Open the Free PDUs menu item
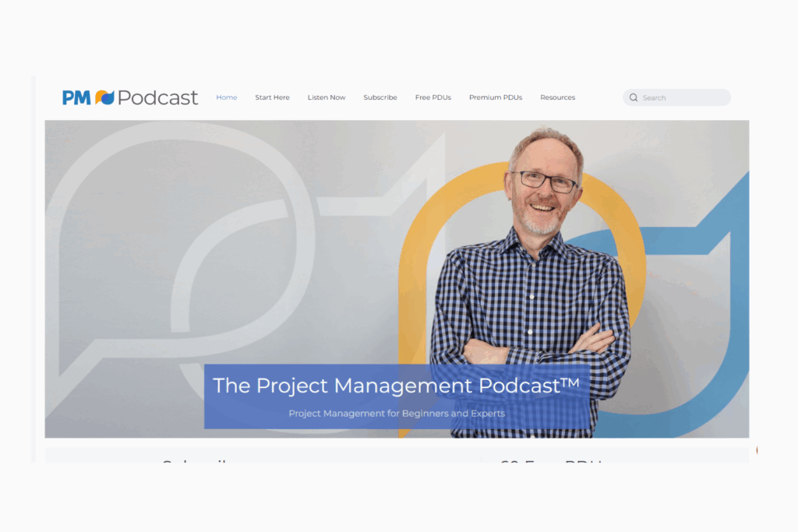 click(x=433, y=97)
